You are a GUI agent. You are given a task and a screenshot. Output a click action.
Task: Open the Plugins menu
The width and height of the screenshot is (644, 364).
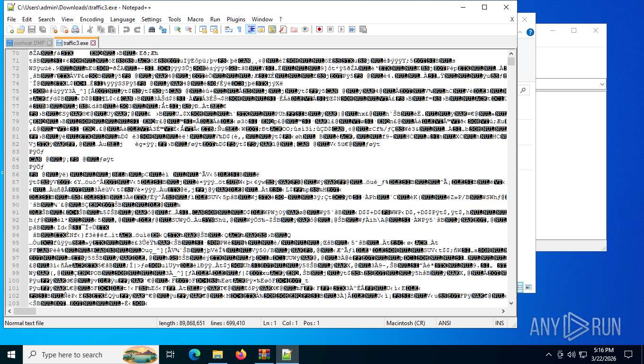(x=236, y=19)
